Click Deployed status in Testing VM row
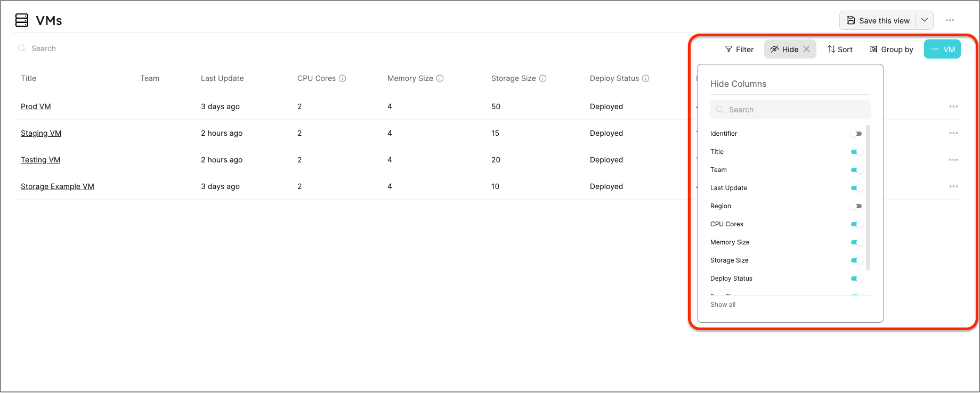 click(606, 160)
